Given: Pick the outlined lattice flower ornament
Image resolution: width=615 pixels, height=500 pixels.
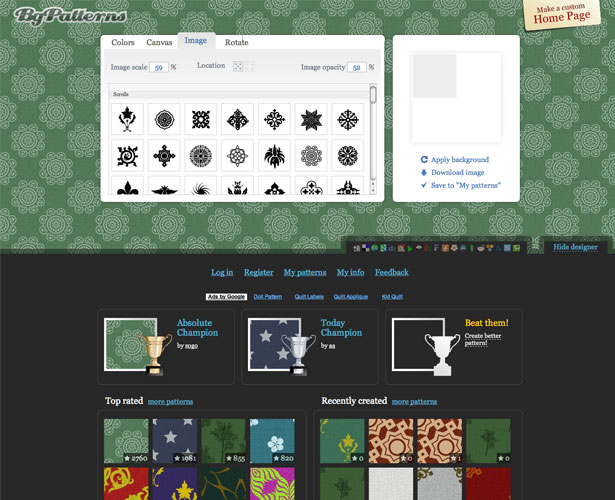Looking at the screenshot, I should point(237,156).
